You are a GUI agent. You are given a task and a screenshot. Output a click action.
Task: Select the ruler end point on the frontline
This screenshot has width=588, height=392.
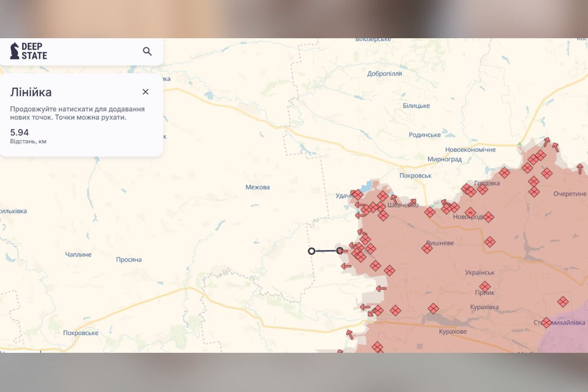tap(340, 251)
